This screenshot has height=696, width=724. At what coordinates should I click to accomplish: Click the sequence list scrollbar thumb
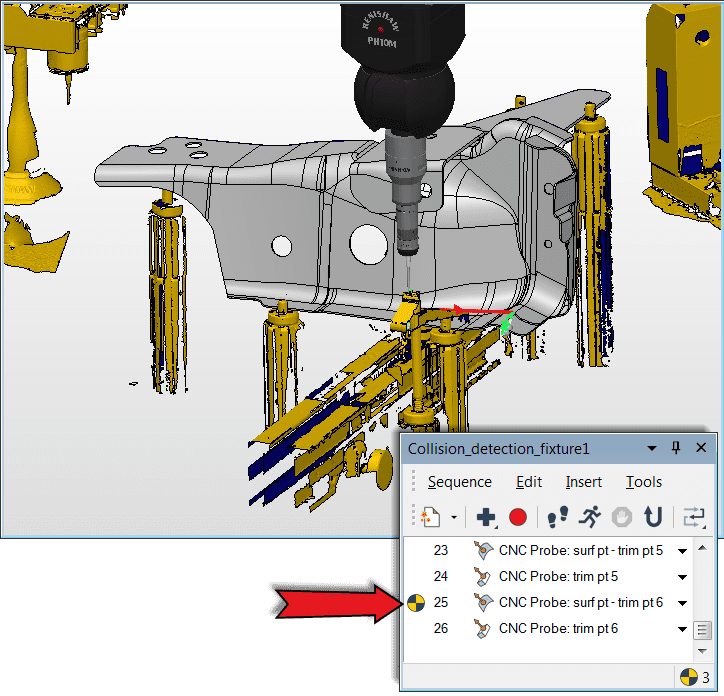(x=703, y=630)
